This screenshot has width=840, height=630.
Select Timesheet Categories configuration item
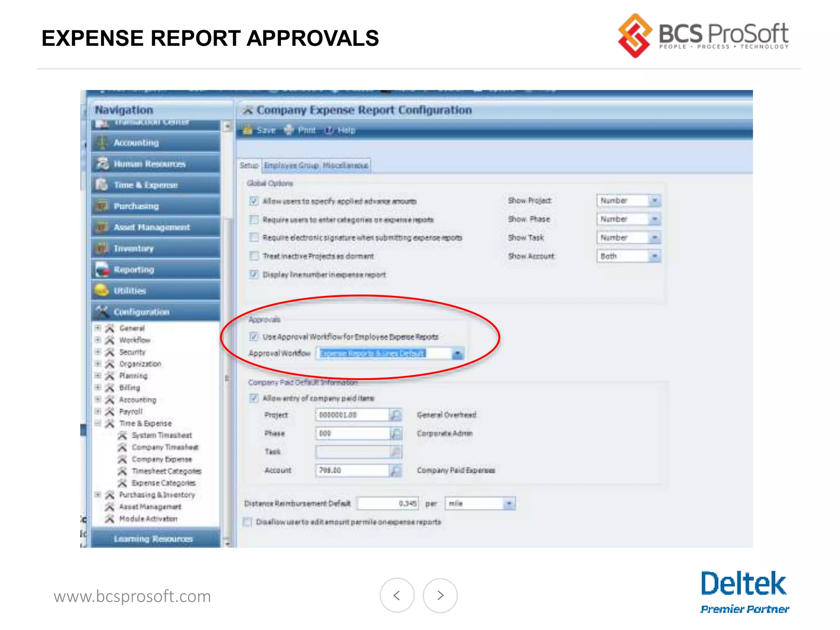point(167,471)
